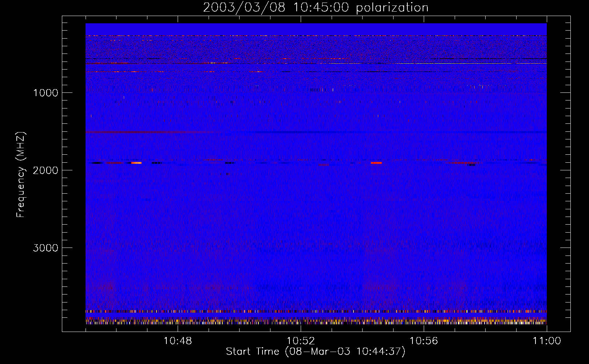Click the "10:56" time tick label
This screenshot has width=589, height=364.
(x=424, y=341)
